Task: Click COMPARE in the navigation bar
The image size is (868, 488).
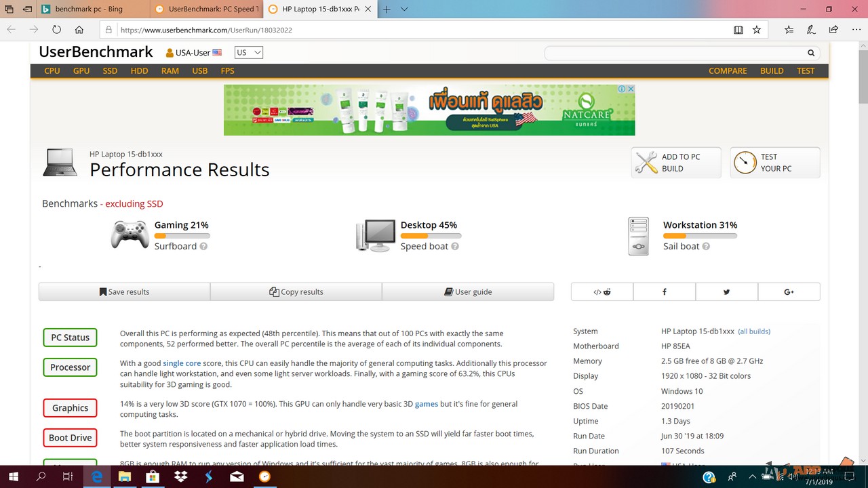Action: [728, 71]
